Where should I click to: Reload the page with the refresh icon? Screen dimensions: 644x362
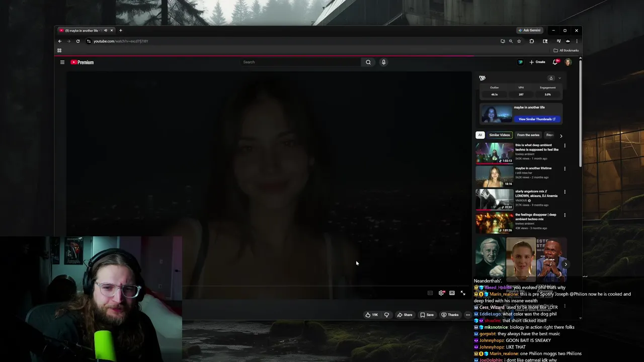(x=78, y=41)
